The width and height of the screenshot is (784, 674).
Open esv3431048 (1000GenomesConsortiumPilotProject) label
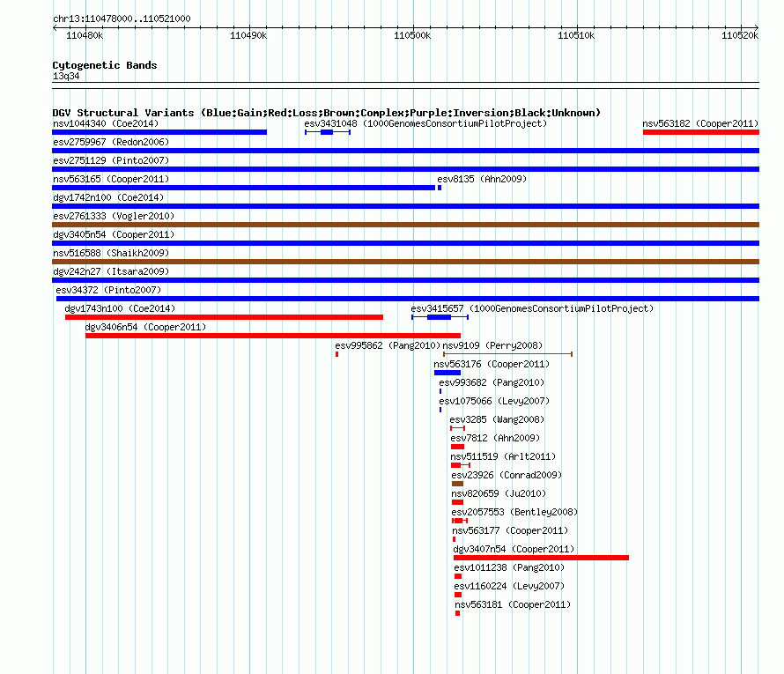pyautogui.click(x=425, y=123)
